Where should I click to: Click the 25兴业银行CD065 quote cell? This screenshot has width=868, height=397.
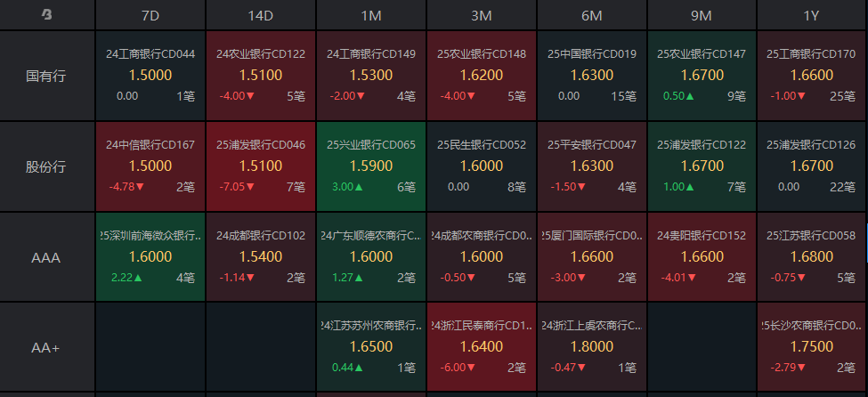371,166
